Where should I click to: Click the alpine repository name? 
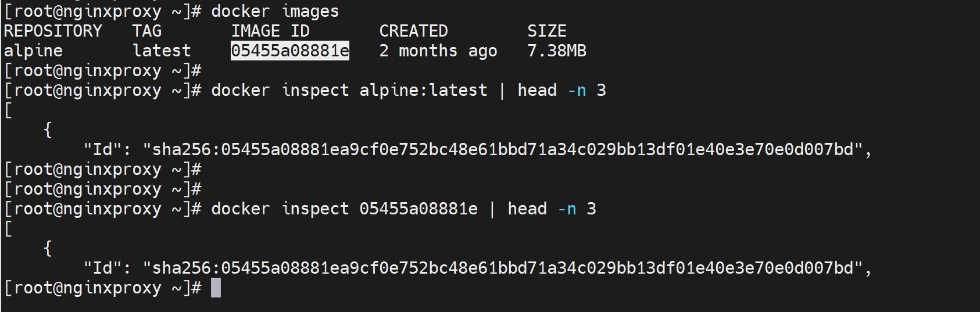click(x=33, y=51)
